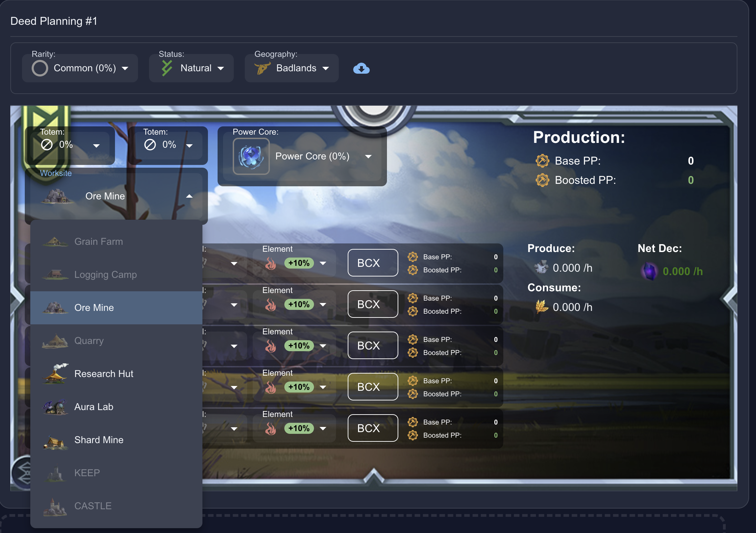Pick Shard Mine in the worksite menu
The height and width of the screenshot is (533, 756).
(x=99, y=440)
